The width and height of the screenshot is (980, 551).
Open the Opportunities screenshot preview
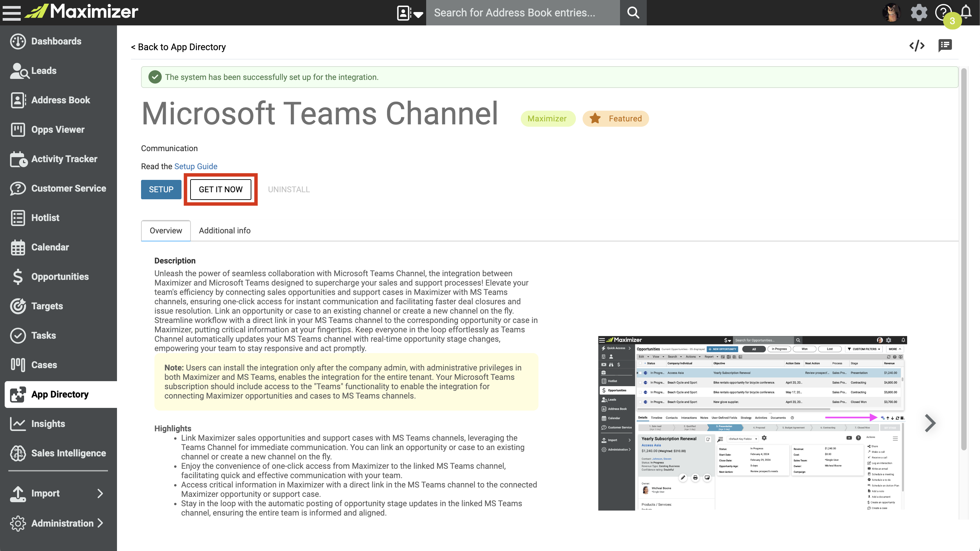(752, 423)
